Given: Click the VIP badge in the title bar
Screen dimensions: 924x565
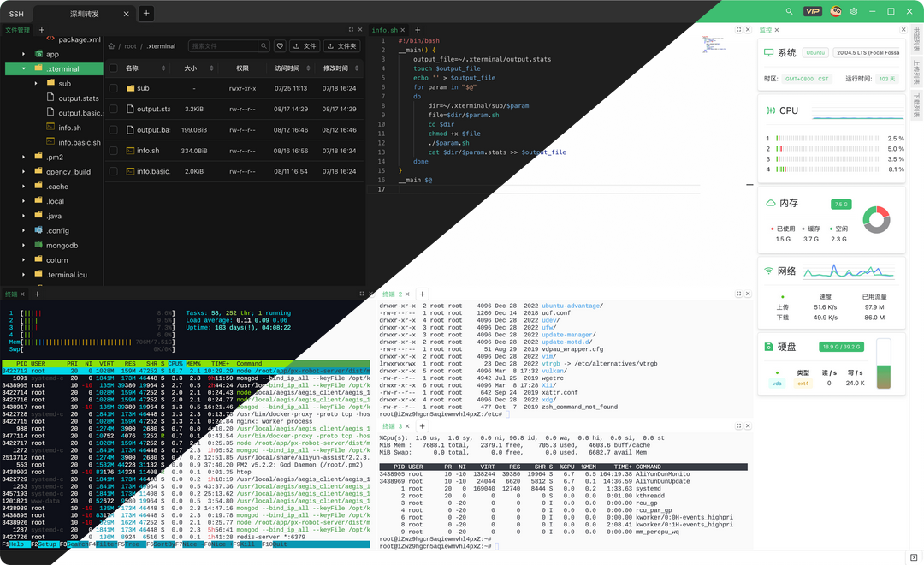Looking at the screenshot, I should click(813, 11).
